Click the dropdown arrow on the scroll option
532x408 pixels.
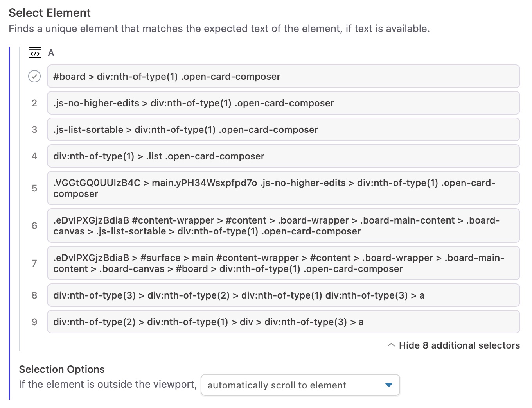388,385
